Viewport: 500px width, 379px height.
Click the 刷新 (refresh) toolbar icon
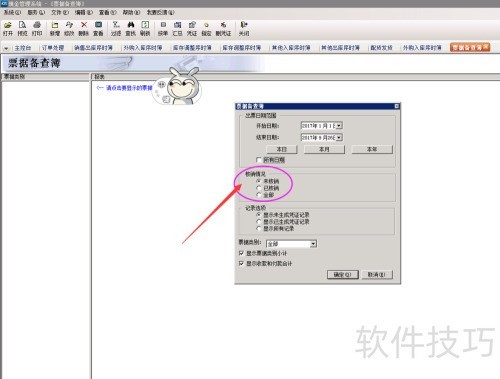[x=145, y=25]
